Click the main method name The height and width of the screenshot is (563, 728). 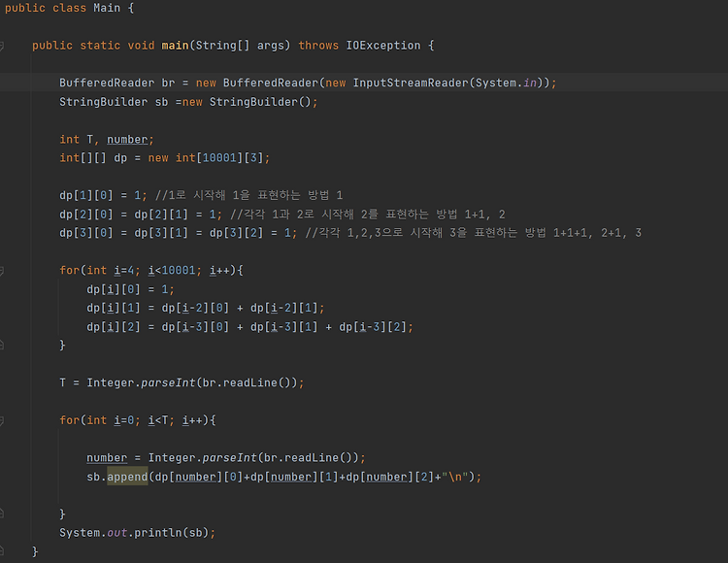coord(175,46)
